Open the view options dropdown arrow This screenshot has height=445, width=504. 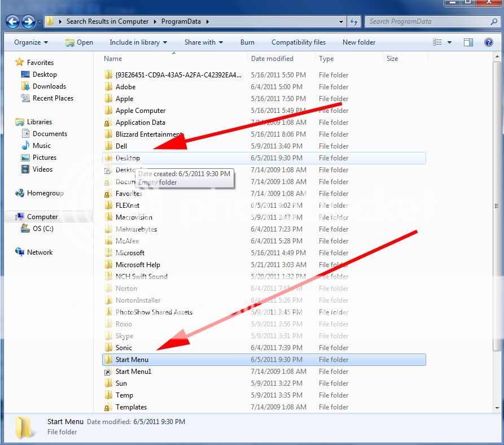coord(449,42)
